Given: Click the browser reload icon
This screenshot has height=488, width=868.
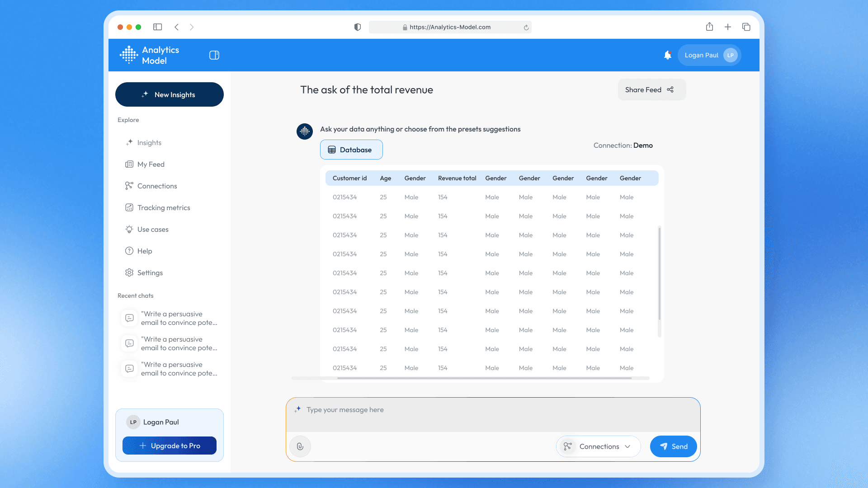Looking at the screenshot, I should click(526, 28).
